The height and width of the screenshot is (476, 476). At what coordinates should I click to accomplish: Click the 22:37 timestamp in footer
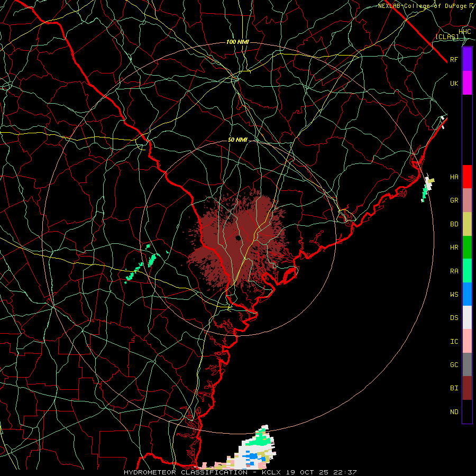click(x=344, y=472)
